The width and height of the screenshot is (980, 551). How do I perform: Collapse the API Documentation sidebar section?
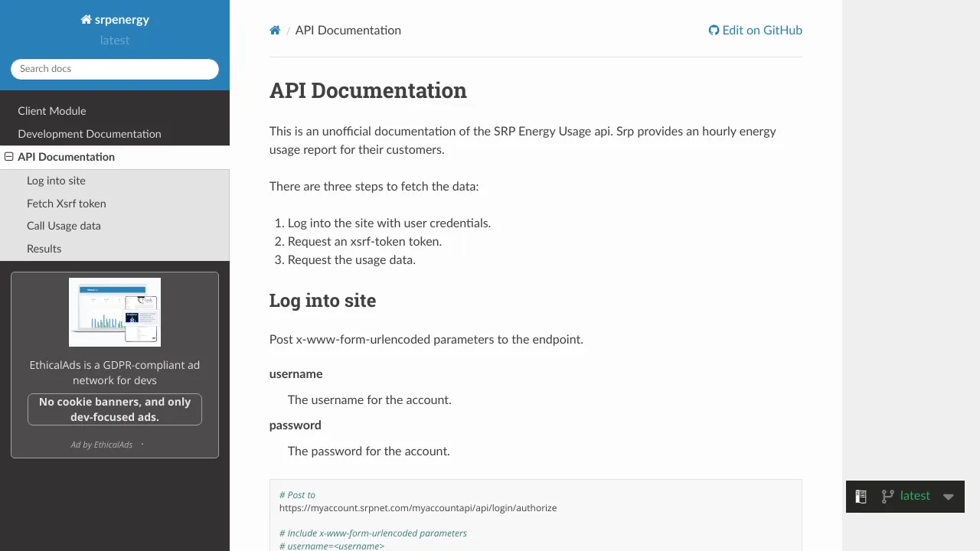click(x=9, y=157)
